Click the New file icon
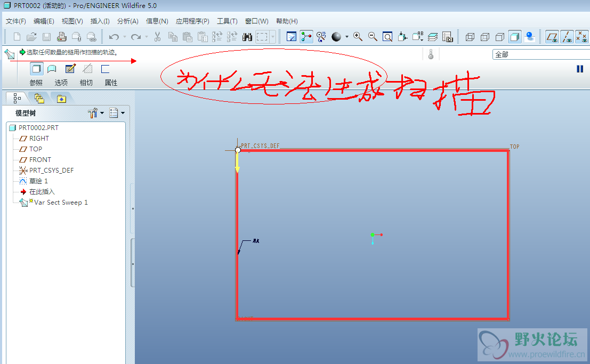Image resolution: width=590 pixels, height=364 pixels. click(x=17, y=37)
